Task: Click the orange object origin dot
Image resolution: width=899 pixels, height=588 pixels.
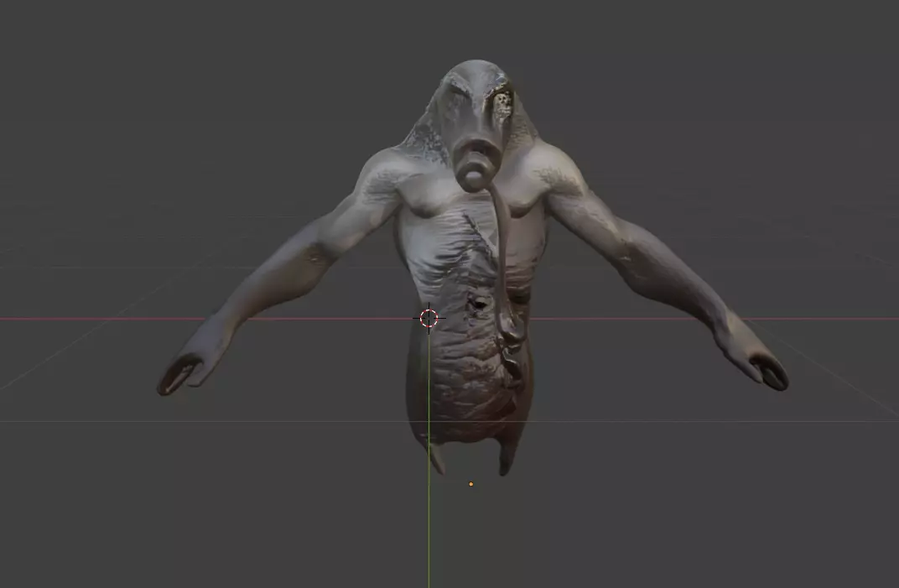Action: (x=471, y=484)
